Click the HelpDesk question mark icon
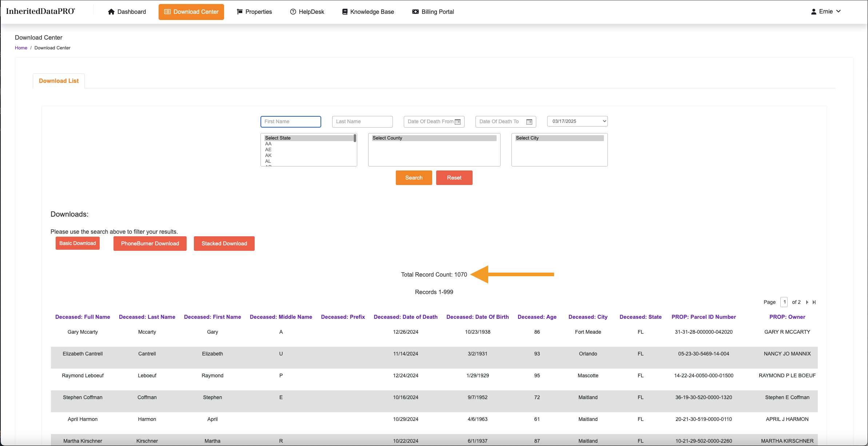 click(293, 12)
